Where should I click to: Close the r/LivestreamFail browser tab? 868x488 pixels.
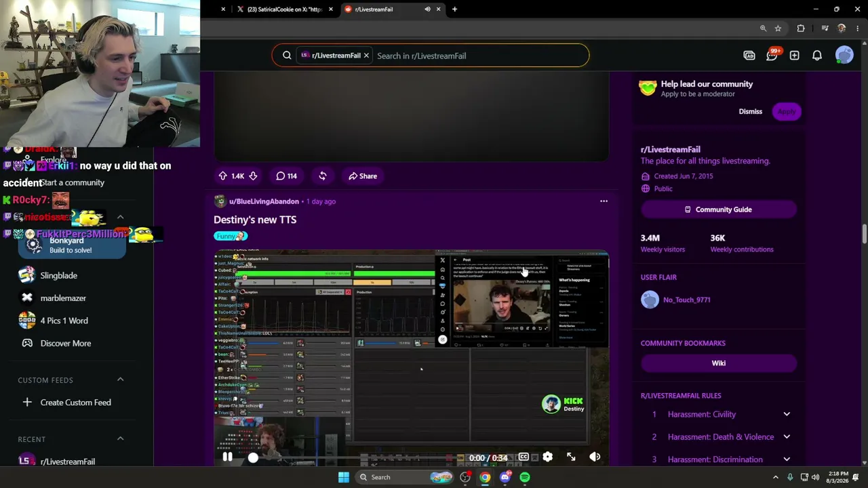(x=438, y=9)
